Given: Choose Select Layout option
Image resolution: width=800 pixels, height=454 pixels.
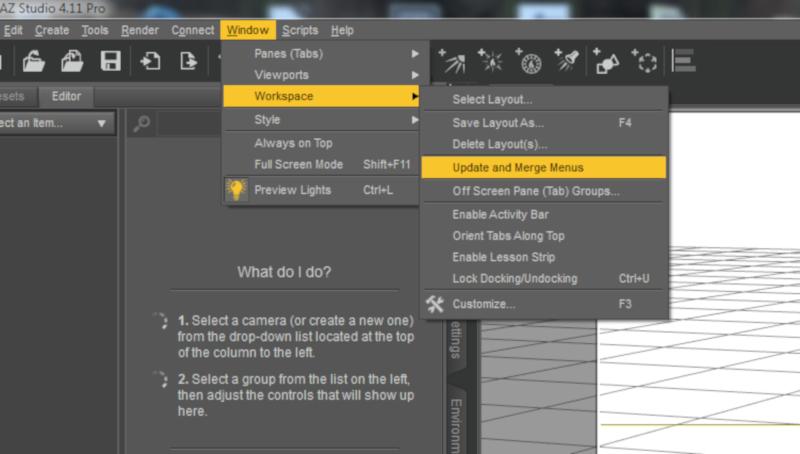Looking at the screenshot, I should tap(544, 99).
